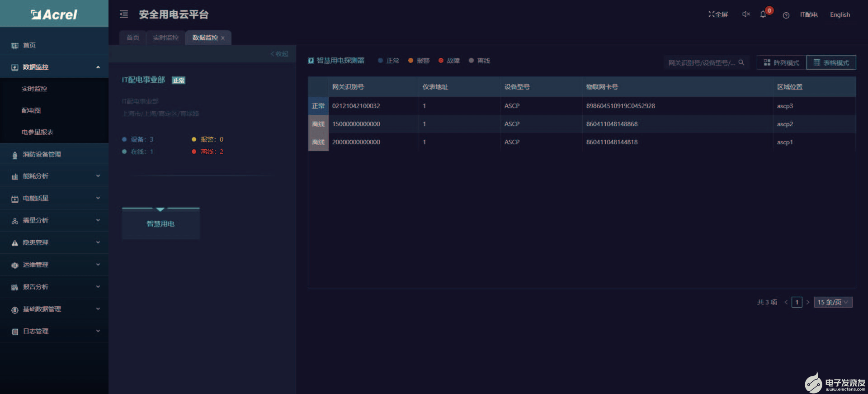Expand the 报告分析 menu
Image resolution: width=868 pixels, height=394 pixels.
tap(98, 287)
